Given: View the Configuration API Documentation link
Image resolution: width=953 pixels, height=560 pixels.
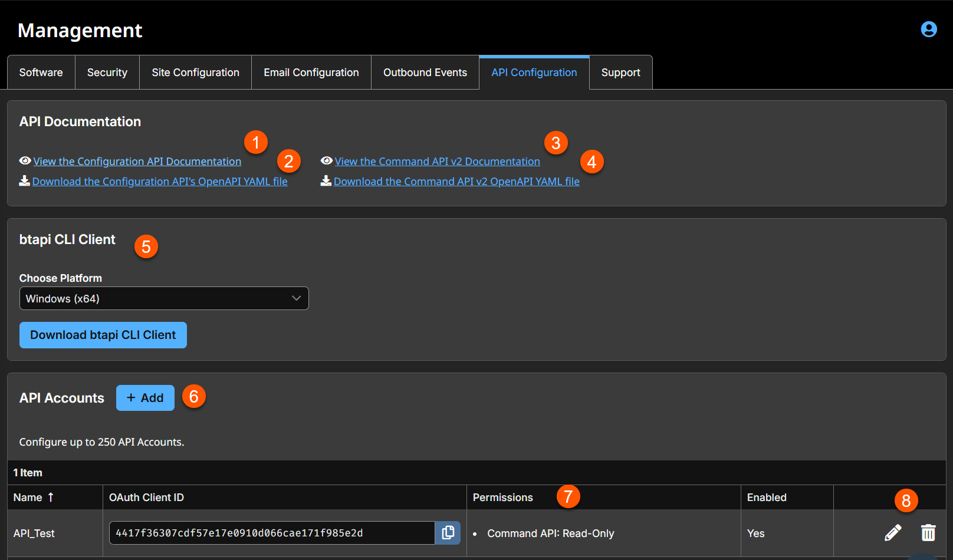Looking at the screenshot, I should [137, 162].
